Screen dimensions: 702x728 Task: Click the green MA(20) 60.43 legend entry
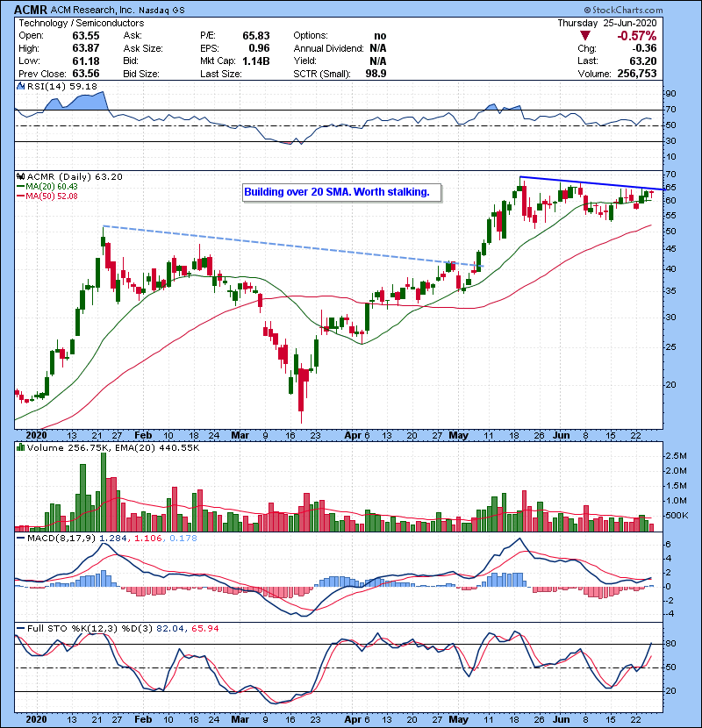pyautogui.click(x=48, y=186)
